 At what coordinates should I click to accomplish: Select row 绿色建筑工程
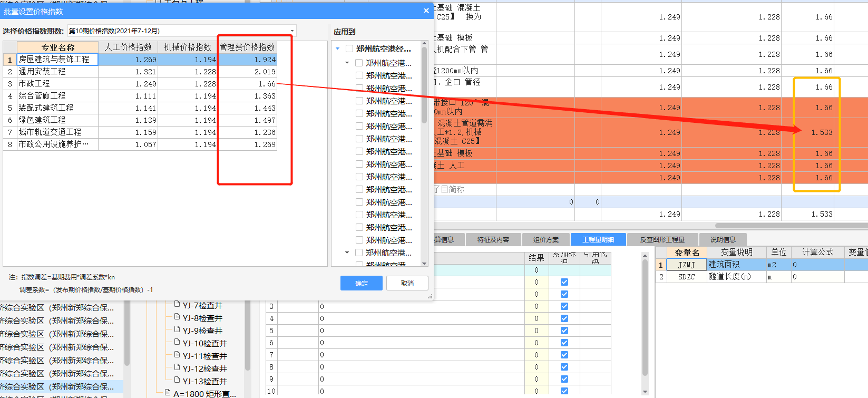coord(140,120)
